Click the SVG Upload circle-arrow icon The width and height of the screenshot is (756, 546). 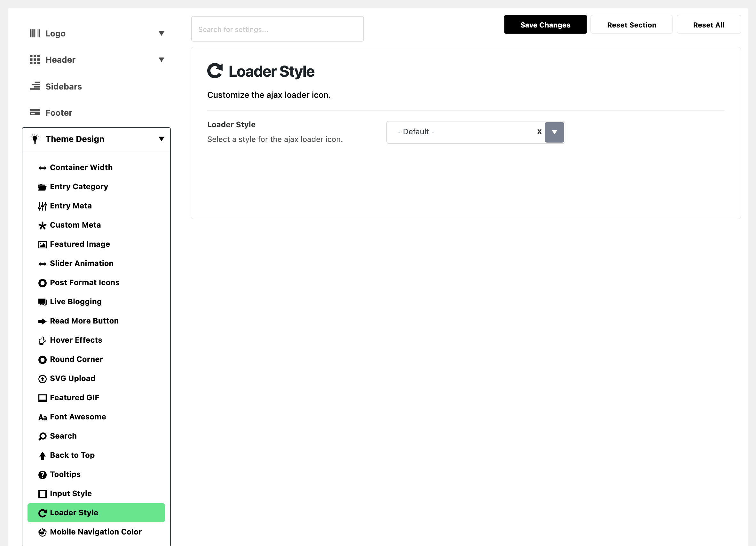coord(42,379)
